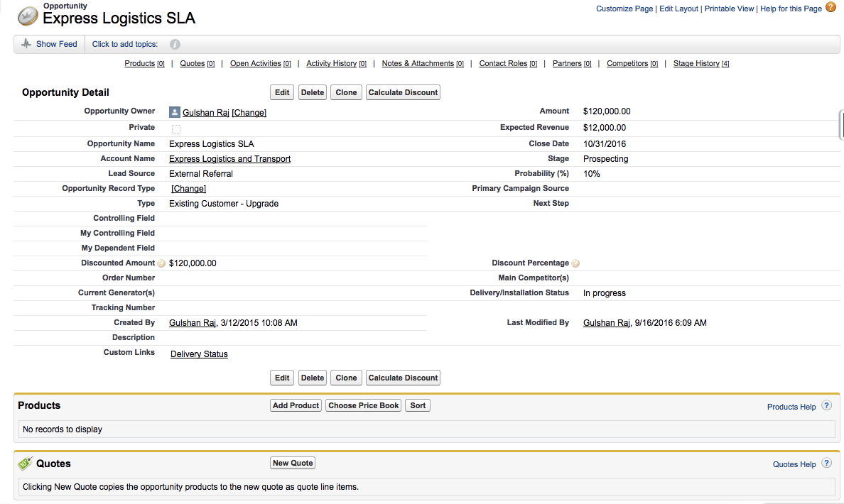Screen dimensions: 844x504
Task: Open the Products Help question mark icon
Action: [x=826, y=405]
